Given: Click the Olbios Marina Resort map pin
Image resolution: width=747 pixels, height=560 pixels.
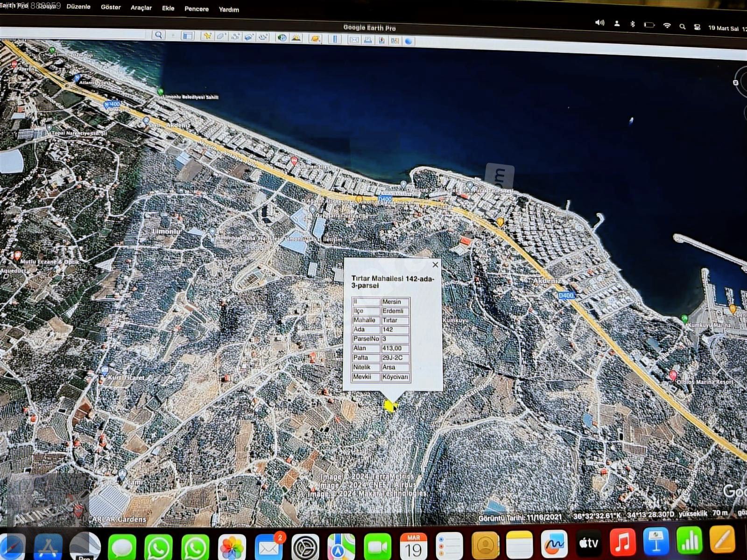Looking at the screenshot, I should (x=673, y=375).
